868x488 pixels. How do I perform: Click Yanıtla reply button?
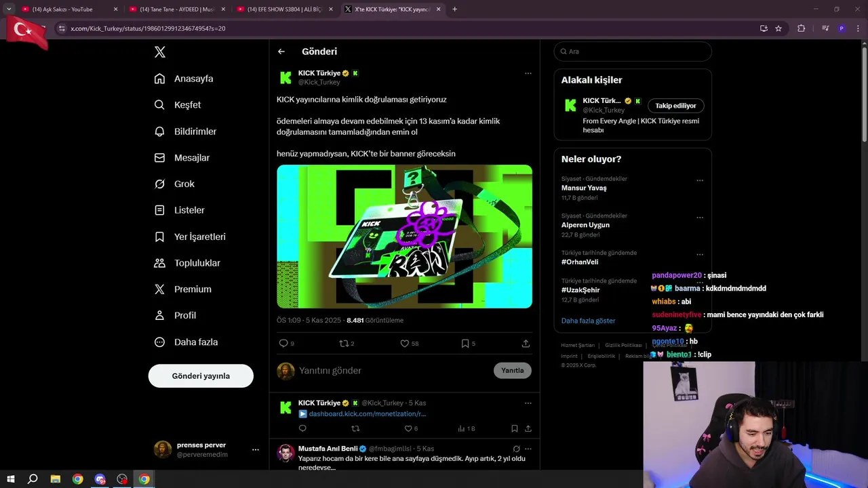click(x=512, y=370)
